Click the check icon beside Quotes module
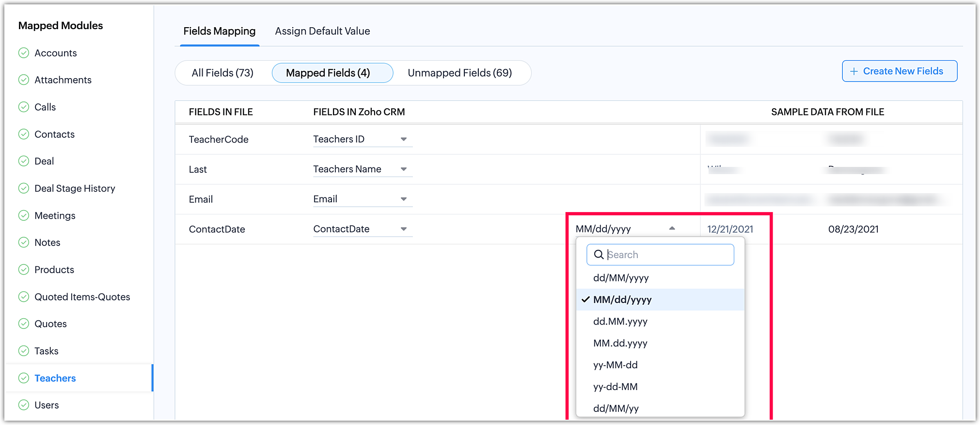 click(x=23, y=324)
